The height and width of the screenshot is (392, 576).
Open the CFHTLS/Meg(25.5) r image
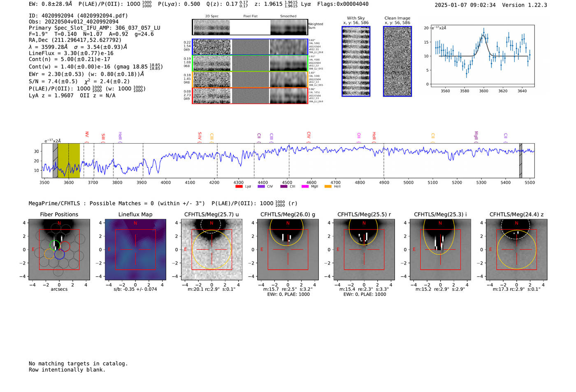coord(364,250)
